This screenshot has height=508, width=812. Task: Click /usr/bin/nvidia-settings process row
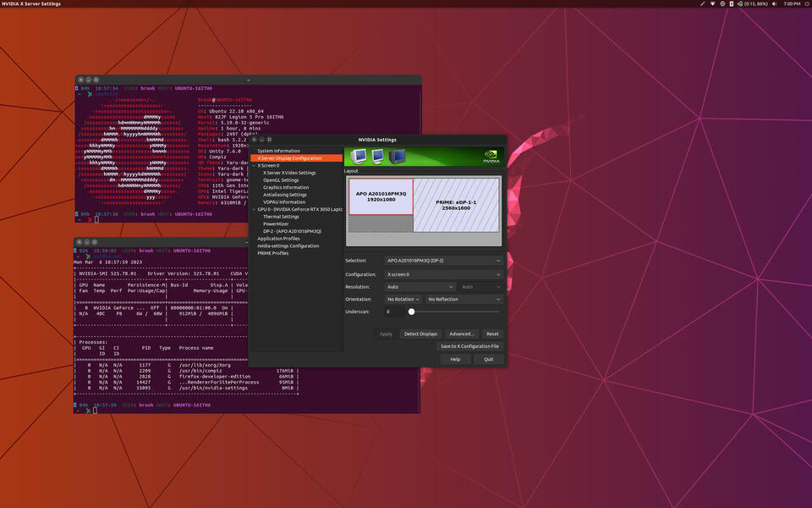[x=186, y=388]
